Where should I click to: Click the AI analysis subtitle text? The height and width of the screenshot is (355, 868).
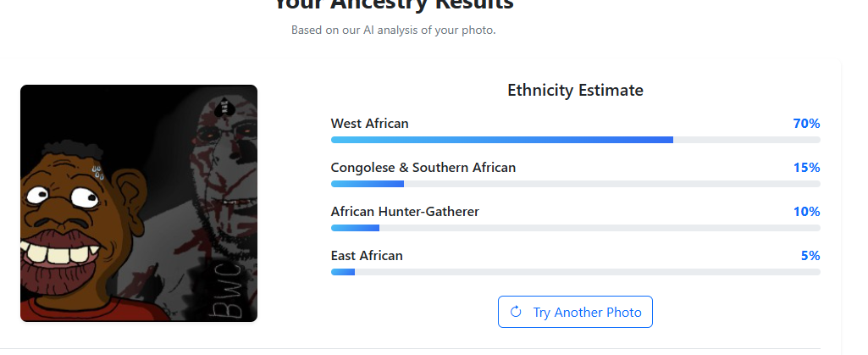[393, 31]
